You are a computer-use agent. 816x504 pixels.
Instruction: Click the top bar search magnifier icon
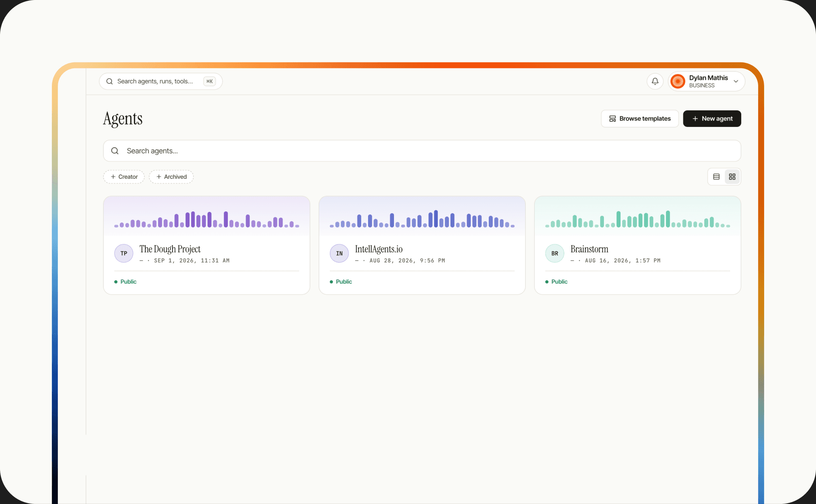pyautogui.click(x=109, y=81)
